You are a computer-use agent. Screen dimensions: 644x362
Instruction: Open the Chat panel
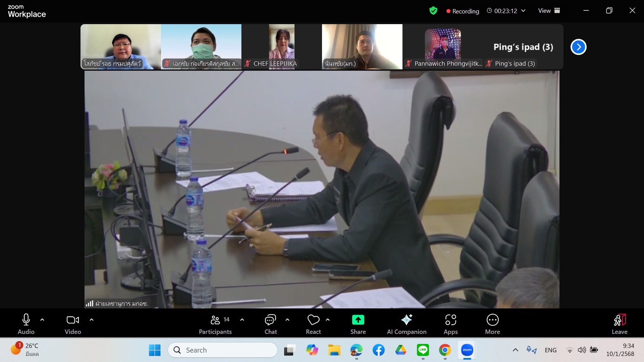coord(270,324)
